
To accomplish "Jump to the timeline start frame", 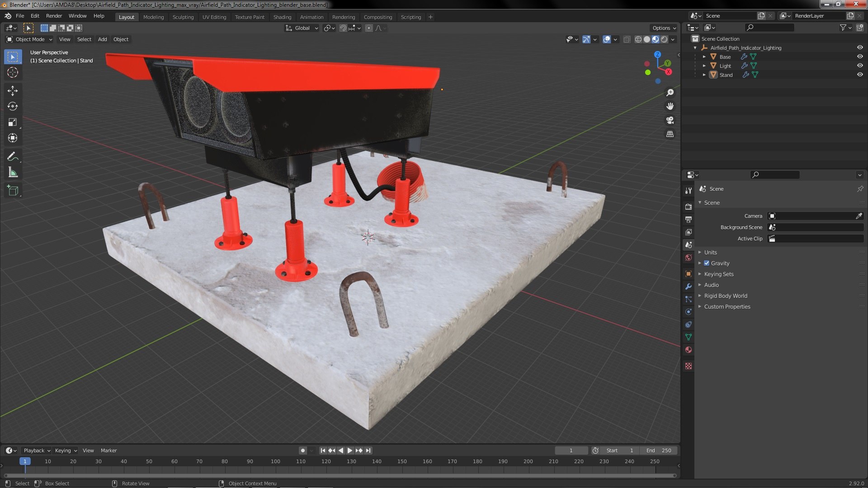I will pos(323,450).
